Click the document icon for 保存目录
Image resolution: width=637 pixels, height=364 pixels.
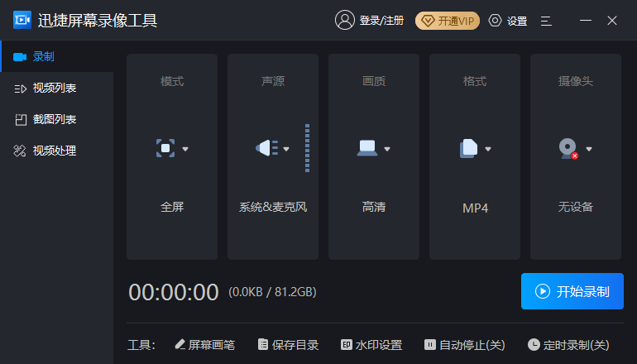tap(263, 344)
